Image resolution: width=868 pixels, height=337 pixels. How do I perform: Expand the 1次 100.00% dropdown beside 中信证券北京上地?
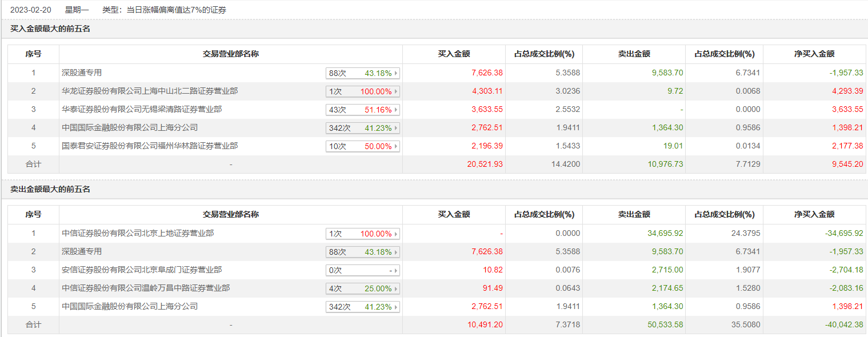tap(362, 234)
